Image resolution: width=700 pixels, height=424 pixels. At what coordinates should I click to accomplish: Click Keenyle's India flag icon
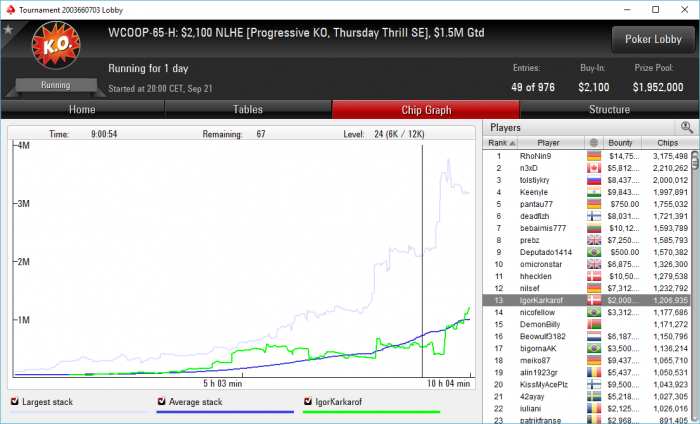pos(594,192)
